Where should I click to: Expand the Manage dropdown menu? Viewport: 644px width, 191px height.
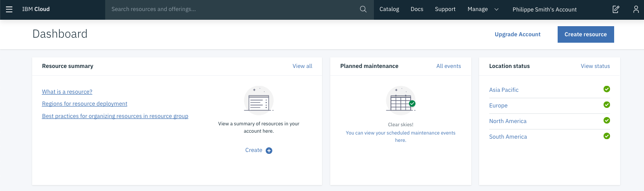click(x=483, y=9)
